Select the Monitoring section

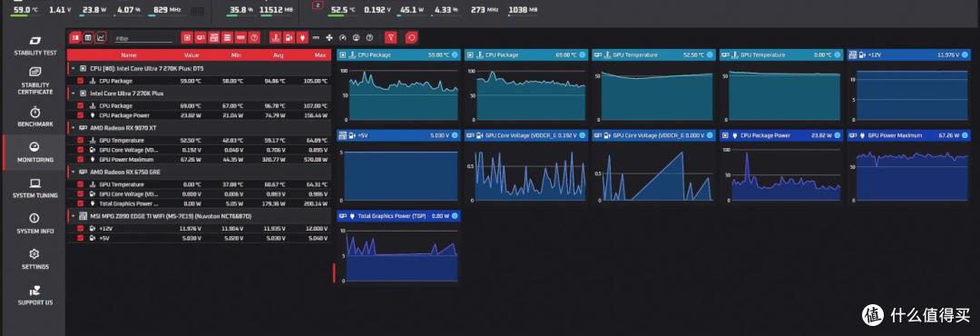pos(34,152)
